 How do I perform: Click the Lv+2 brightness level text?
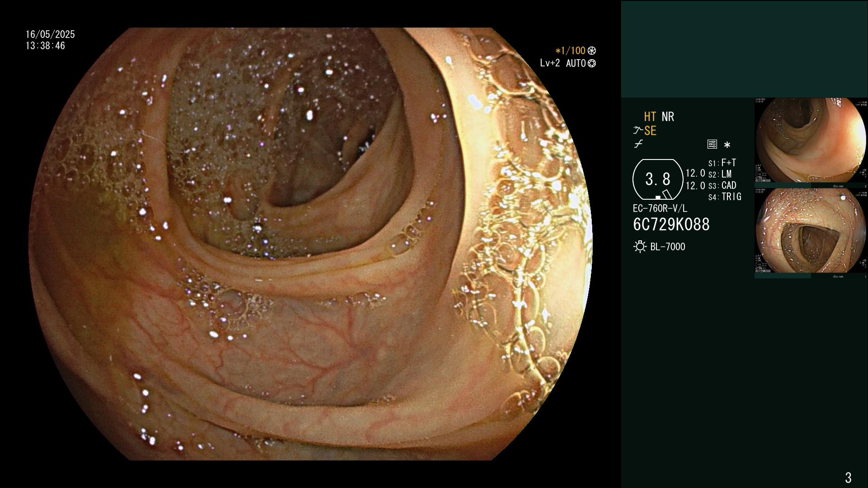pyautogui.click(x=550, y=63)
